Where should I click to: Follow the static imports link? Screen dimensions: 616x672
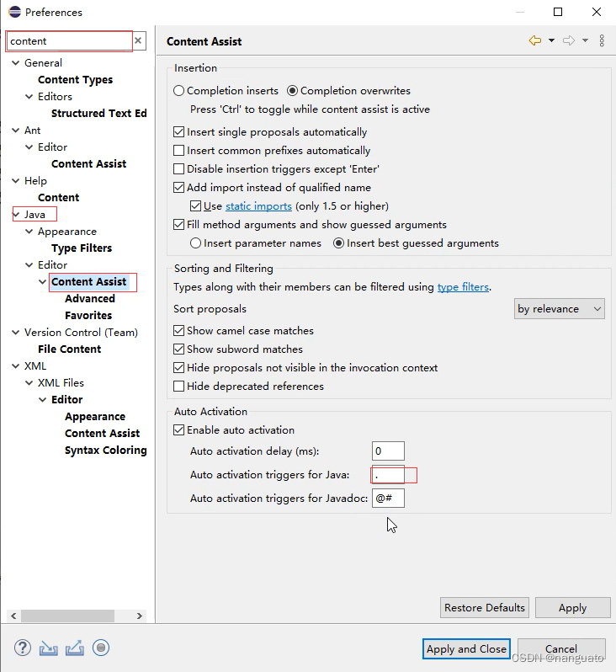[x=258, y=206]
